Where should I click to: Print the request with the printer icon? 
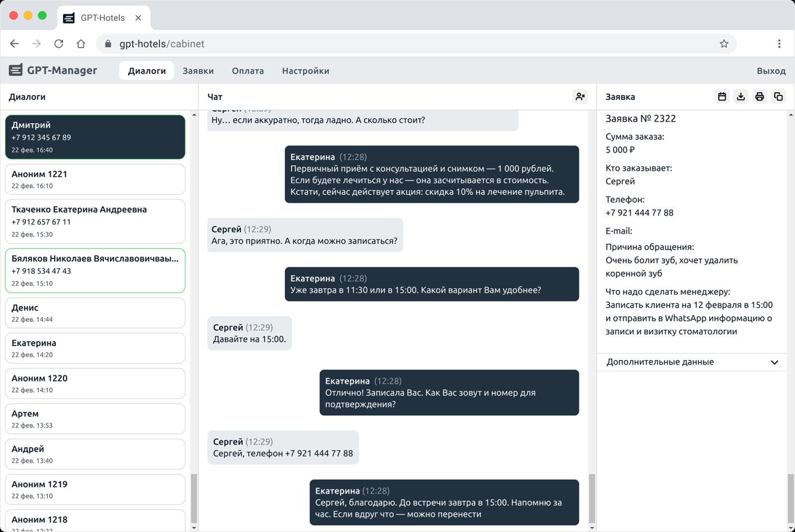pos(759,97)
